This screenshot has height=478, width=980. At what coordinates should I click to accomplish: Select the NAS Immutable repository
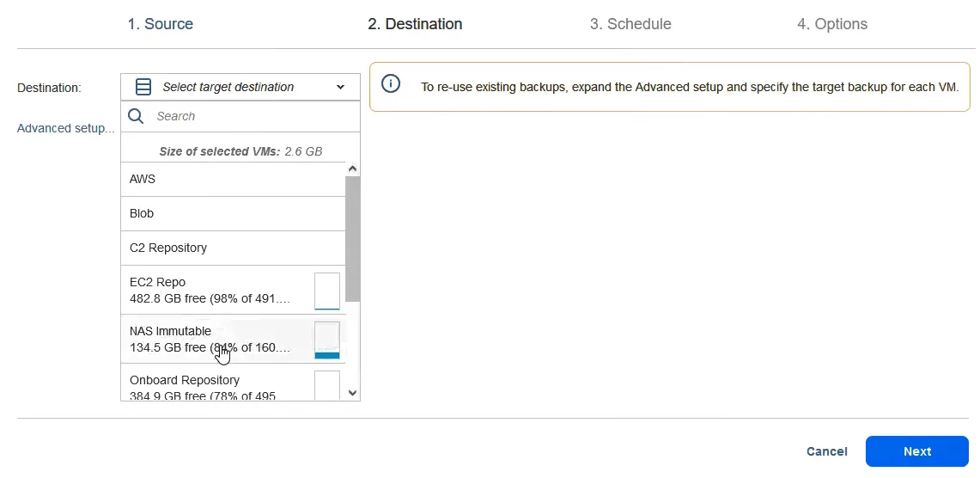[233, 339]
